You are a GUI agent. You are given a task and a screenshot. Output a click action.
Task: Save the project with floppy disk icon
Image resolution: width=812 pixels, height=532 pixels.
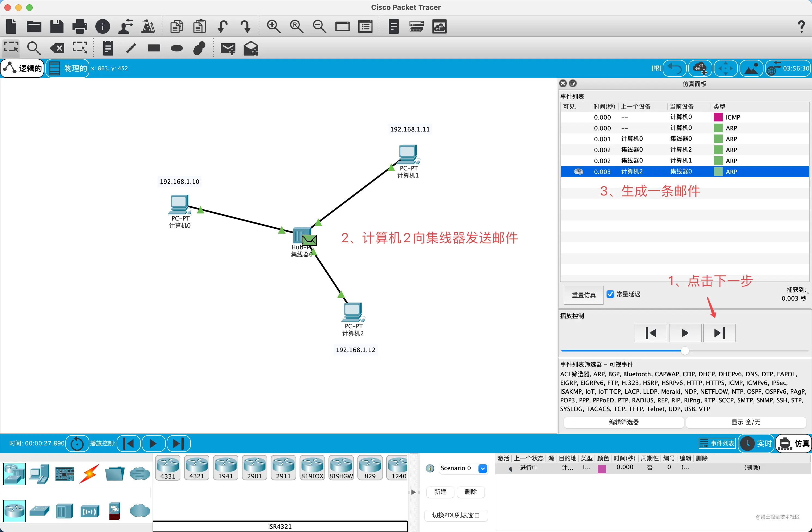(x=57, y=26)
